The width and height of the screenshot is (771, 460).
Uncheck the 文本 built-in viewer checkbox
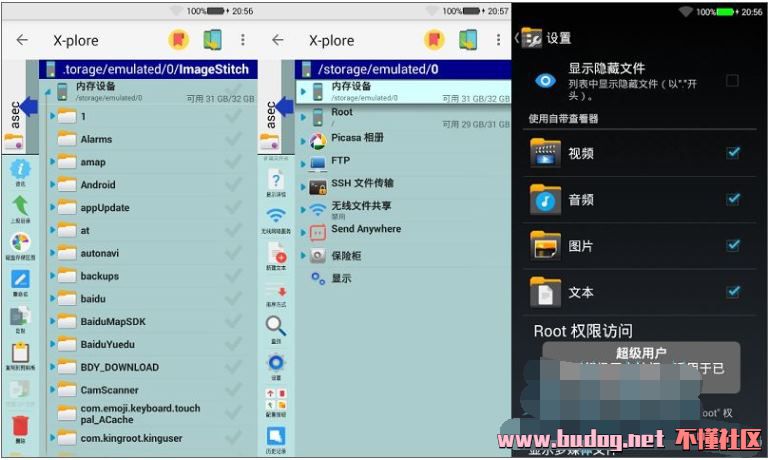(733, 291)
